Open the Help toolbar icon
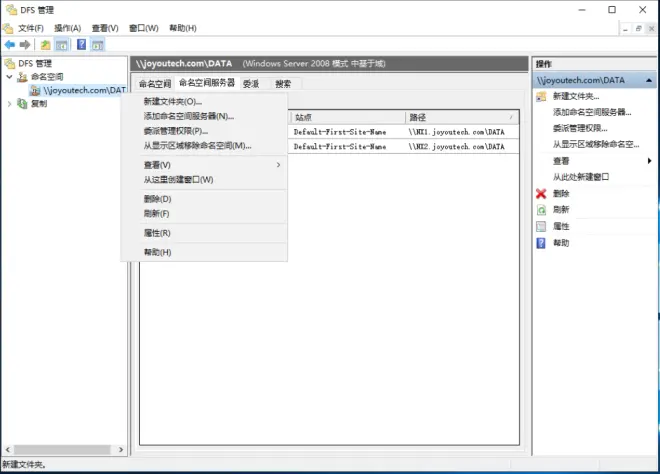 pos(82,44)
